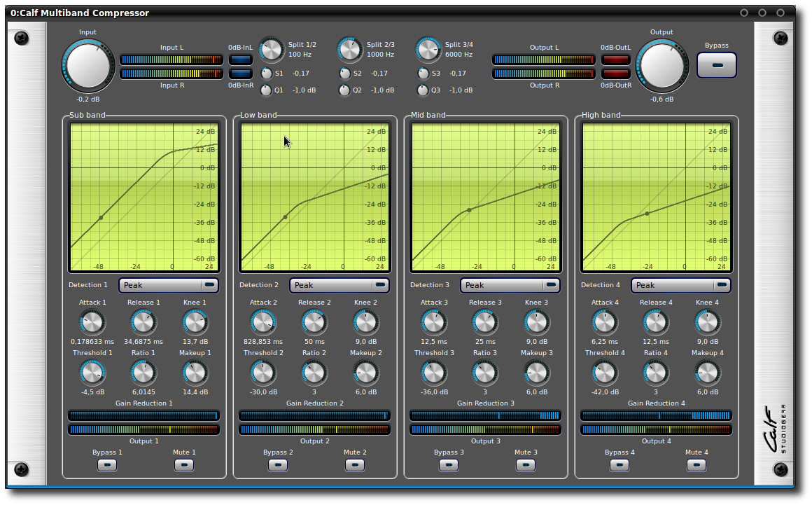The height and width of the screenshot is (505, 812).
Task: Toggle the main Bypass switch
Action: pyautogui.click(x=717, y=65)
